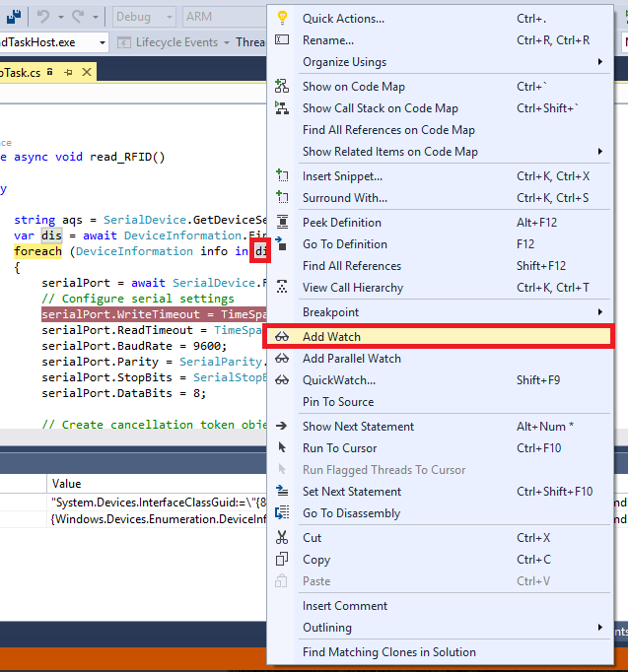The width and height of the screenshot is (628, 672).
Task: Click the Cut scissors icon
Action: point(283,538)
